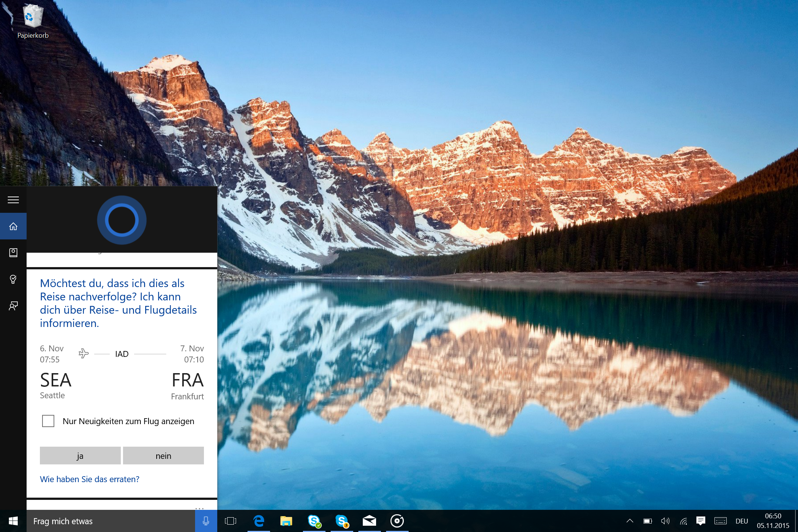Open 'Wie haben Sie das erraten?' link
This screenshot has height=532, width=798.
pyautogui.click(x=89, y=479)
